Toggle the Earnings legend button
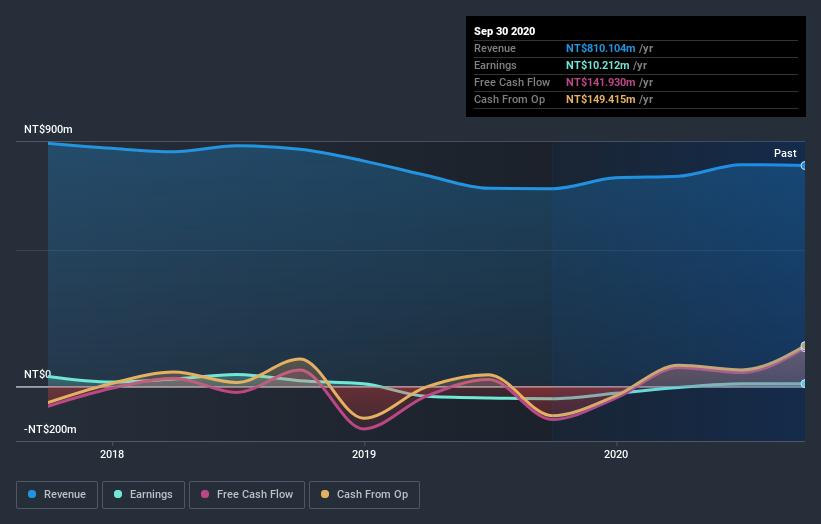821x524 pixels. tap(143, 495)
